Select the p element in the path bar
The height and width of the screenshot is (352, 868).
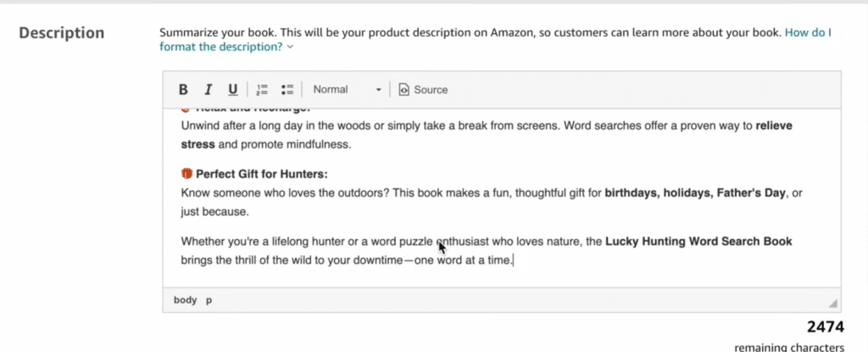point(209,299)
